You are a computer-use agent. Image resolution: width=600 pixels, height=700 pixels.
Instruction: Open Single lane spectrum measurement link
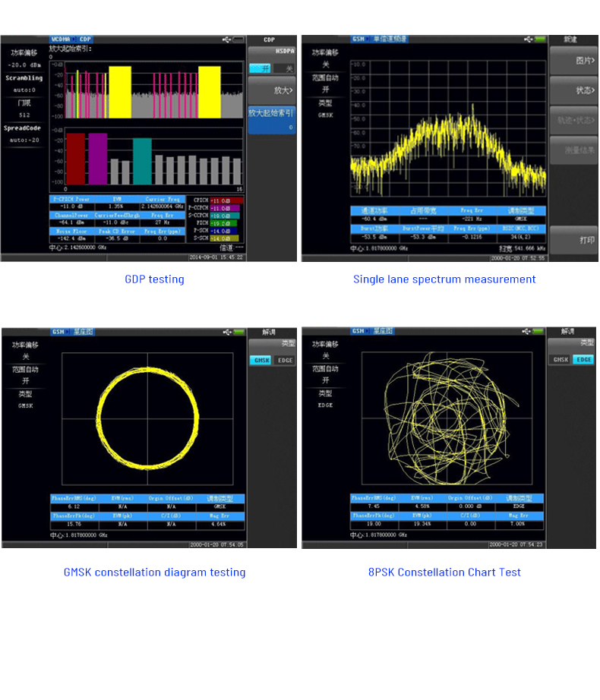tap(444, 279)
